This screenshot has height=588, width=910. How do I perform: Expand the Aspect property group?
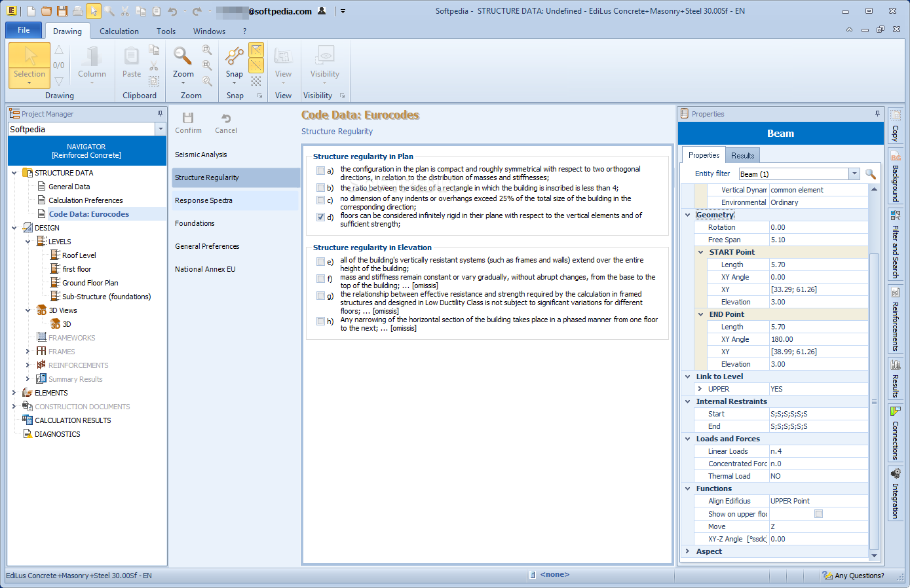pyautogui.click(x=687, y=551)
